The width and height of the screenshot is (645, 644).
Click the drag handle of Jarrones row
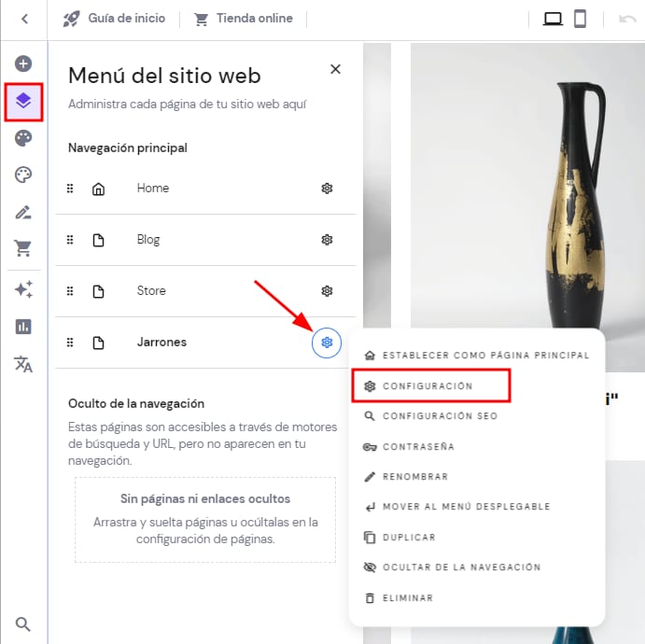pos(70,343)
